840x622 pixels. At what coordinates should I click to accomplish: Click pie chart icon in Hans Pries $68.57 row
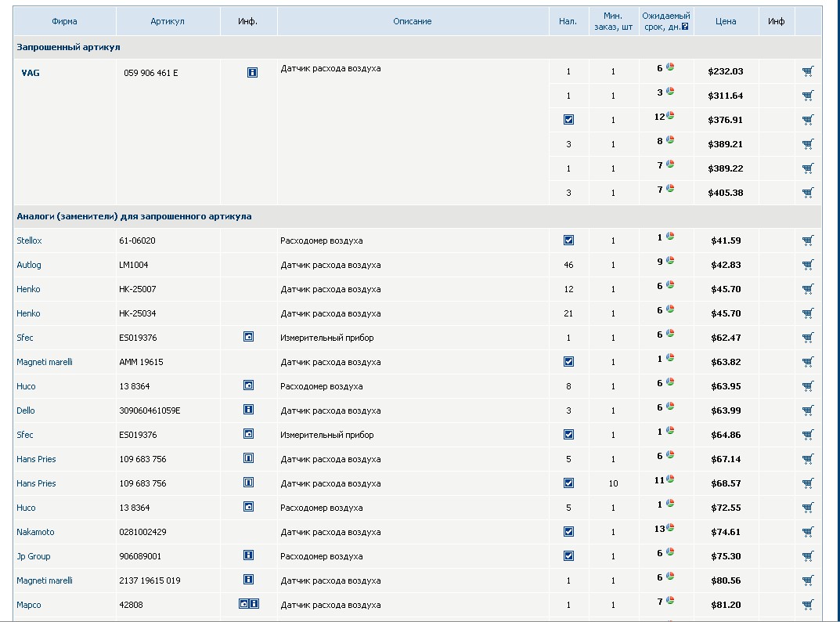[670, 479]
